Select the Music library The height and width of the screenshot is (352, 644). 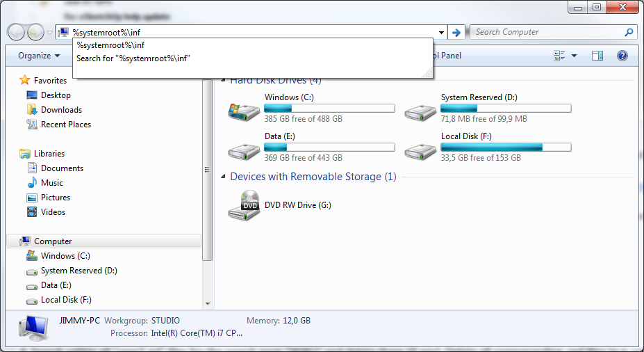(51, 183)
